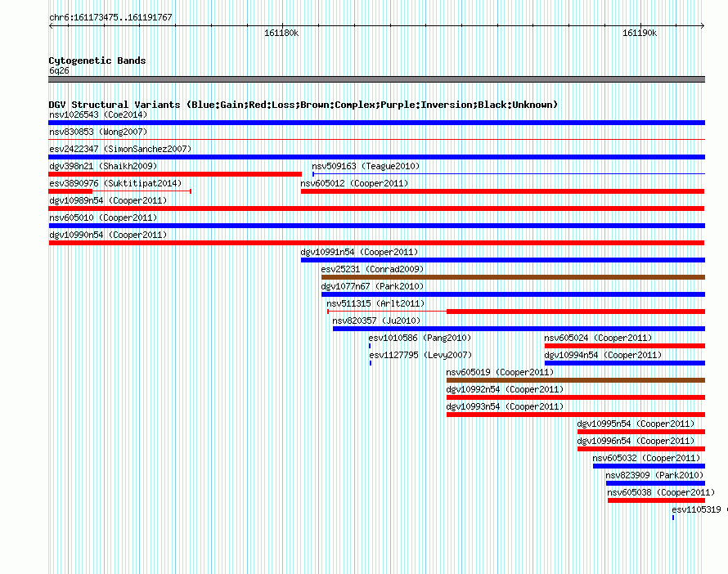Select the esv1127795 (Levy2007) label
The image size is (728, 574).
coord(420,355)
